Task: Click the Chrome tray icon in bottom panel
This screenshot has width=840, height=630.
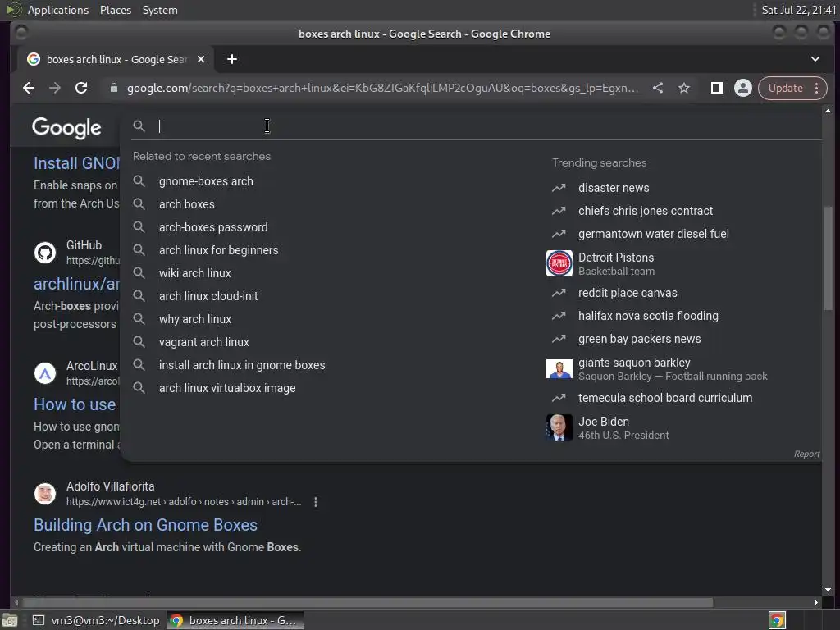Action: click(x=777, y=620)
